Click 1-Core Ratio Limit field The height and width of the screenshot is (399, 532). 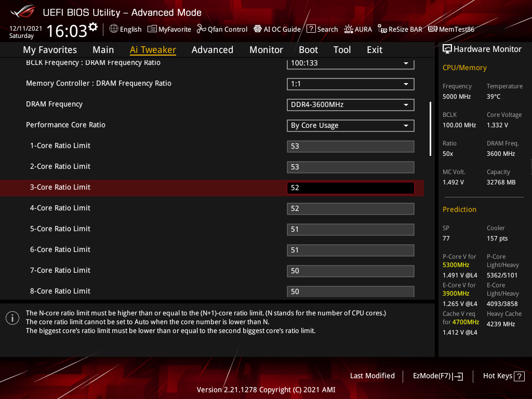[x=351, y=146]
